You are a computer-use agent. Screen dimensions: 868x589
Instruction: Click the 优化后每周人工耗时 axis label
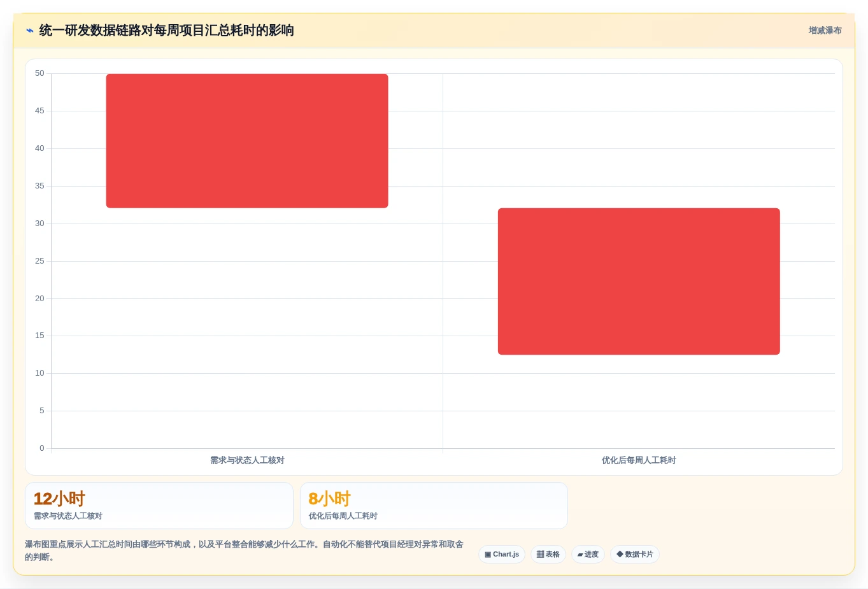[x=639, y=460]
